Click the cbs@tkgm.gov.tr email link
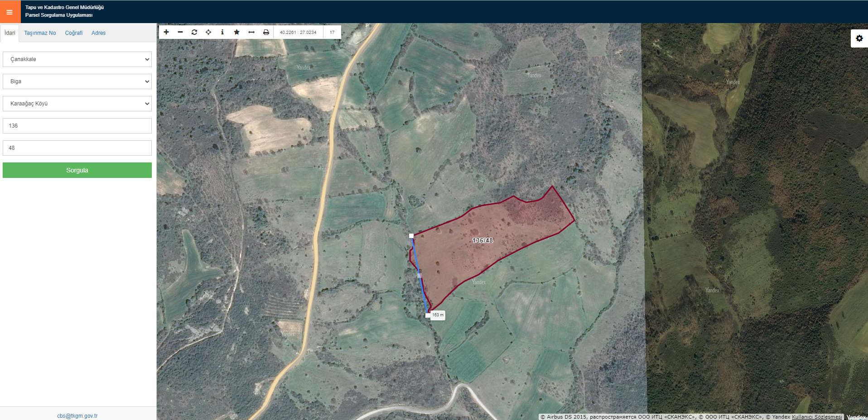The height and width of the screenshot is (420, 868). pyautogui.click(x=77, y=415)
